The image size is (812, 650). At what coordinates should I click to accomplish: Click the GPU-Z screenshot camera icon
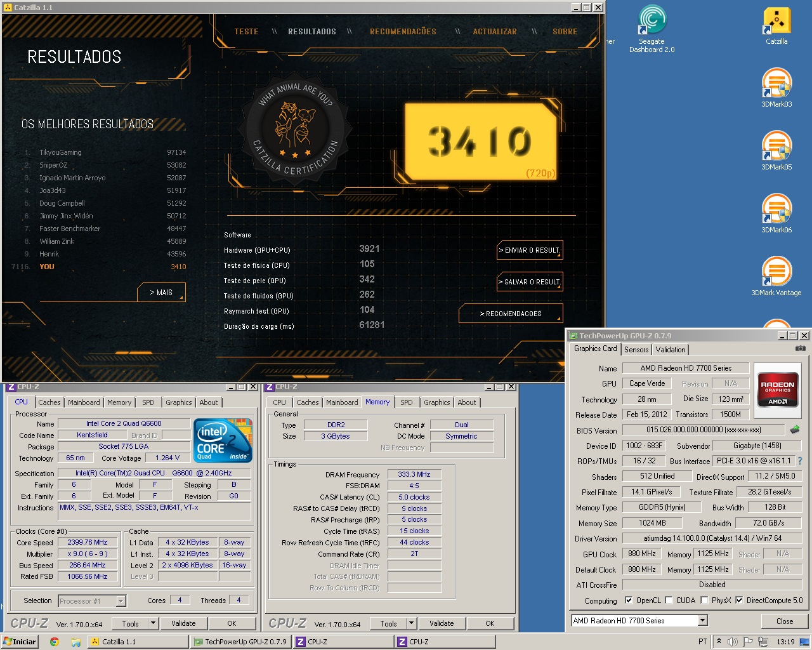pyautogui.click(x=801, y=348)
